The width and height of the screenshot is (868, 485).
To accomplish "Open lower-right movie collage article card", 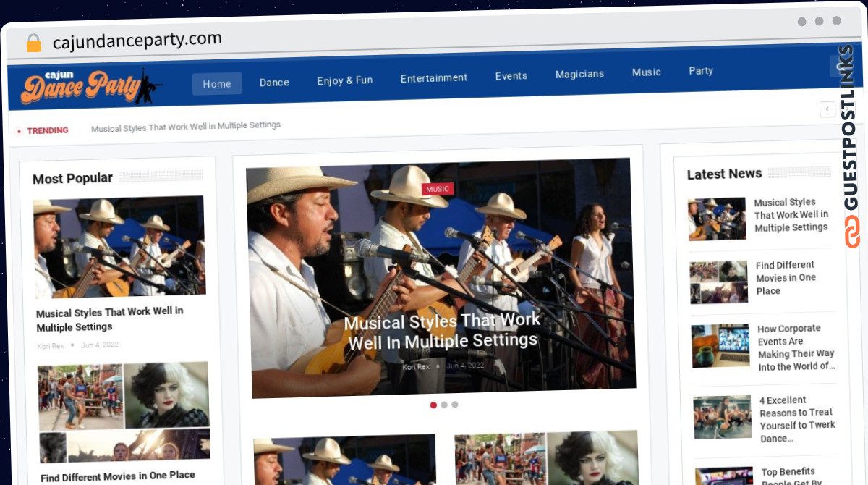I will (547, 457).
